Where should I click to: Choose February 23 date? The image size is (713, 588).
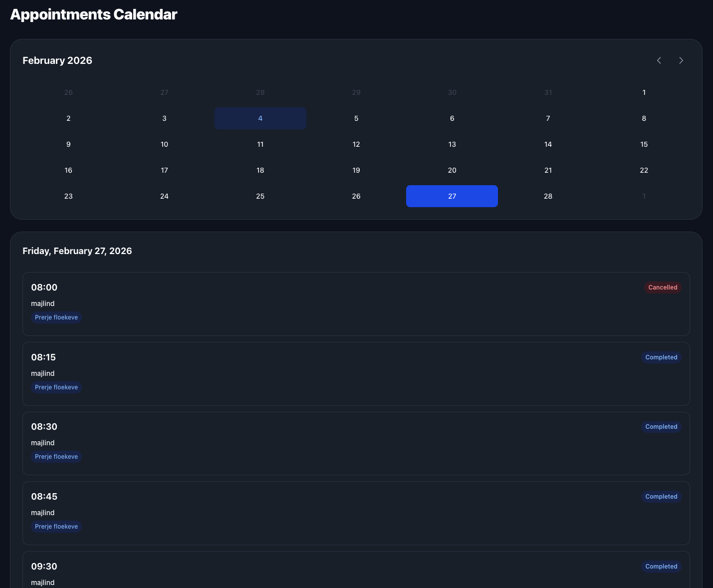[x=68, y=196]
